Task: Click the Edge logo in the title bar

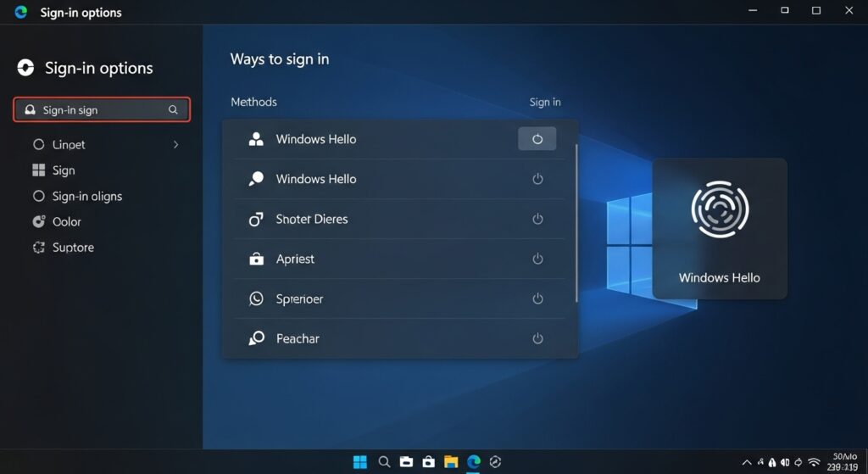Action: [21, 12]
